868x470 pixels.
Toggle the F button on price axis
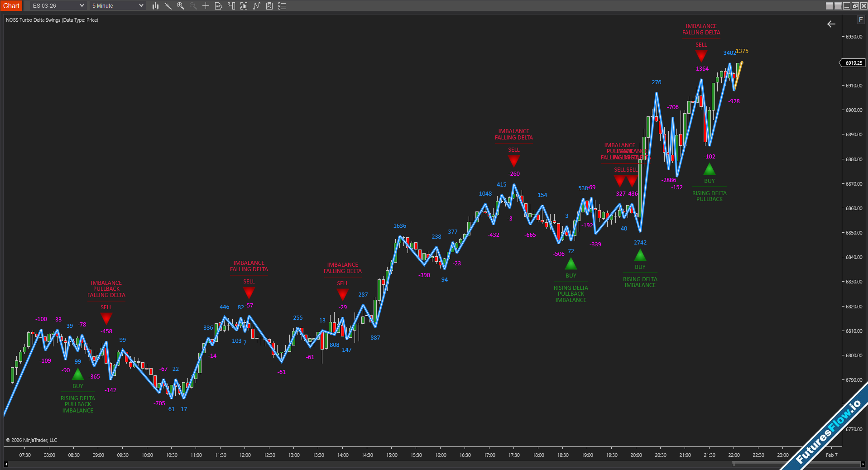[x=860, y=20]
